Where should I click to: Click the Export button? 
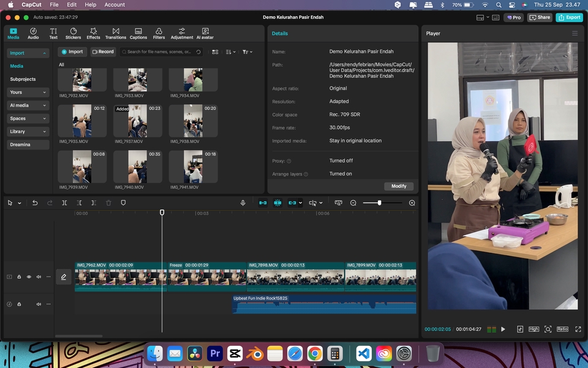point(569,17)
